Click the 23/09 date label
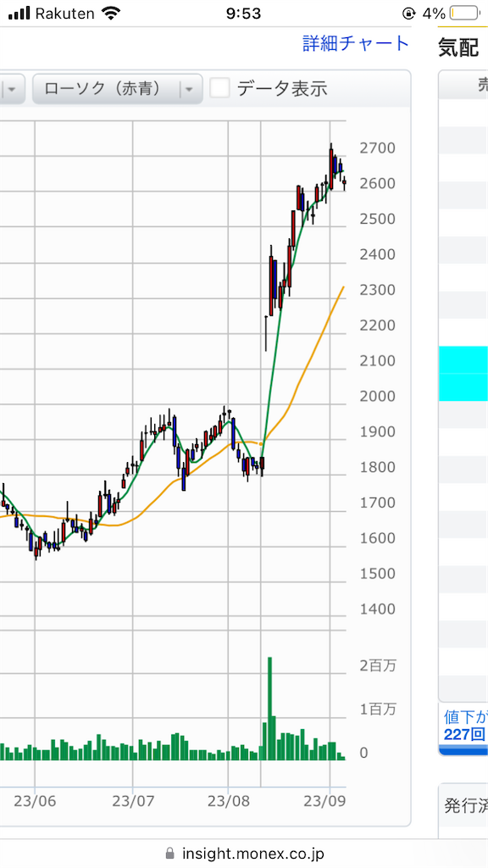The width and height of the screenshot is (488, 868). [325, 802]
